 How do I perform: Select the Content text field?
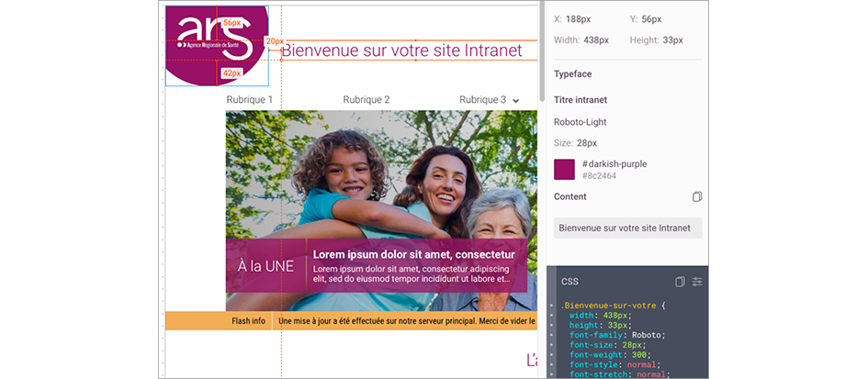627,228
